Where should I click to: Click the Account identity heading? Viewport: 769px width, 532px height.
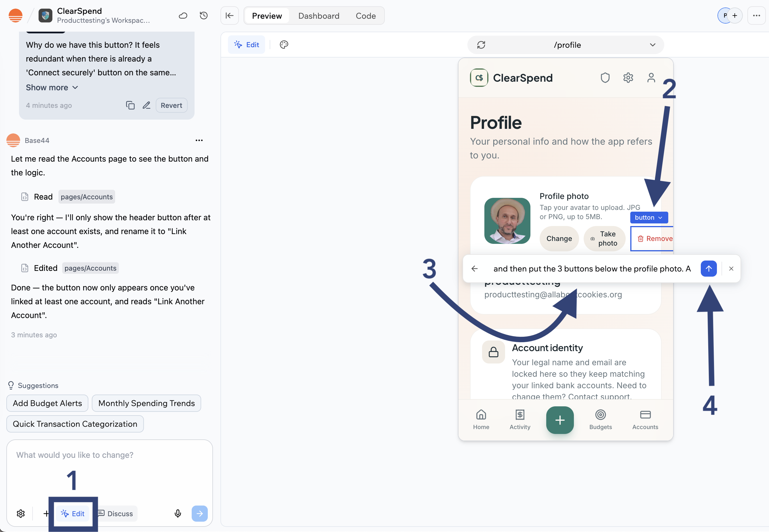click(547, 348)
